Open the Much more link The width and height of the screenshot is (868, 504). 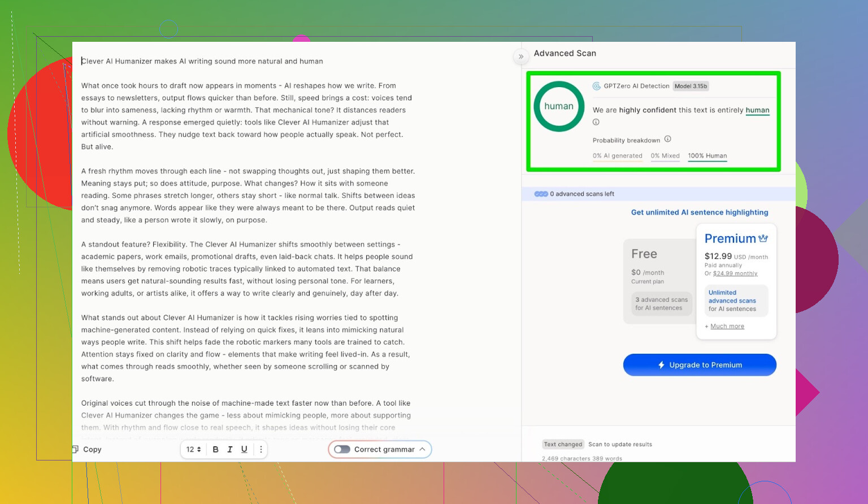coord(727,327)
